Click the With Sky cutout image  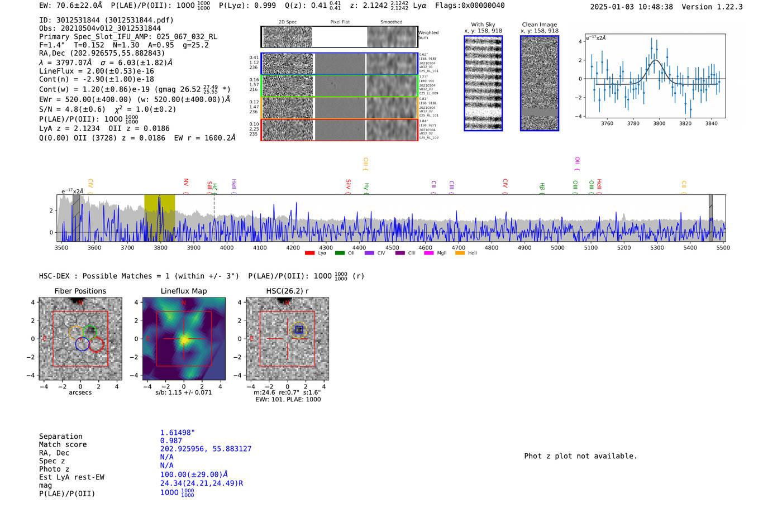point(483,83)
